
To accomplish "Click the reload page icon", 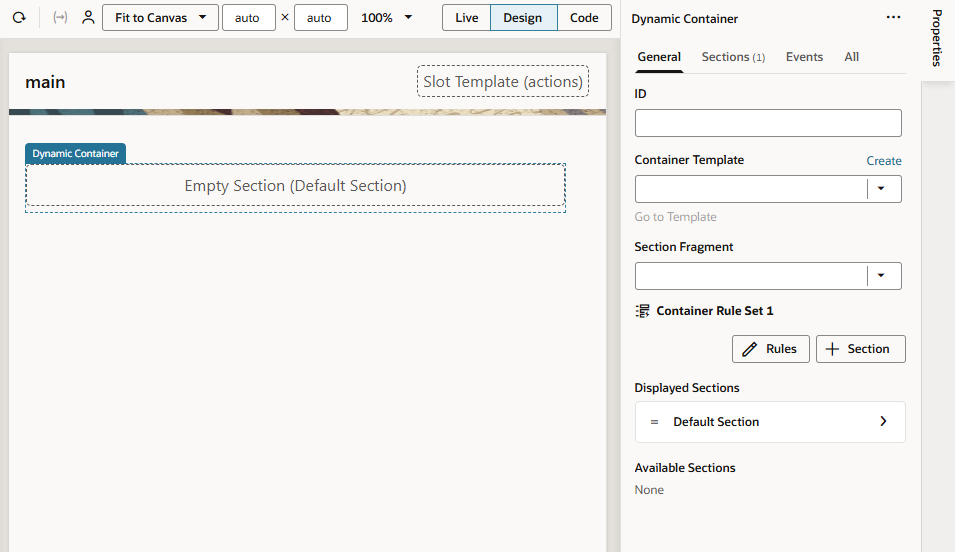I will (19, 18).
